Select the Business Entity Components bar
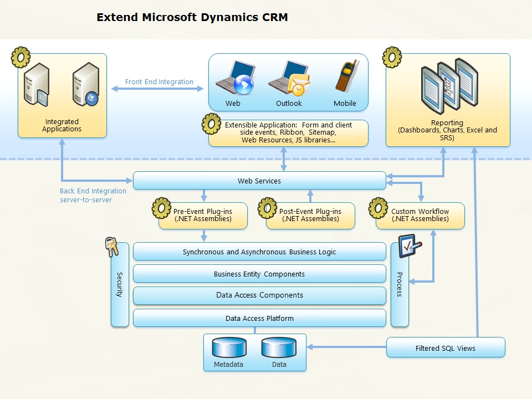The height and width of the screenshot is (399, 532). [x=259, y=274]
